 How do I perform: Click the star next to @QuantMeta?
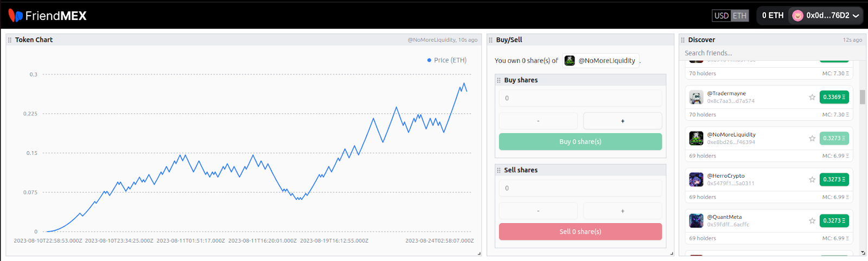(x=812, y=221)
